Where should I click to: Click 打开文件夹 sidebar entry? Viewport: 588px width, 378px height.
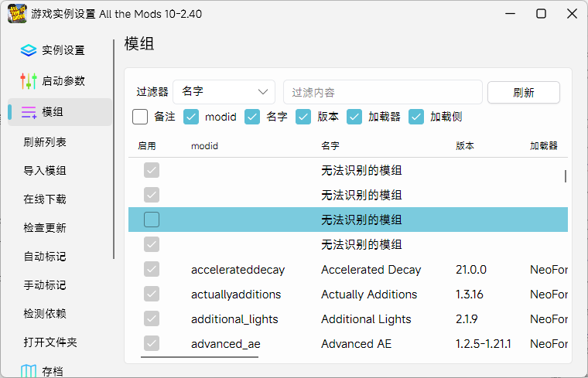[50, 342]
